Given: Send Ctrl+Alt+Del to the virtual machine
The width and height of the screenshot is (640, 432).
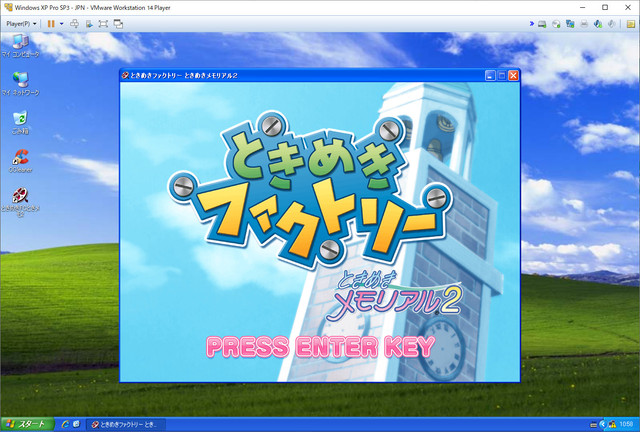Looking at the screenshot, I should pyautogui.click(x=74, y=24).
